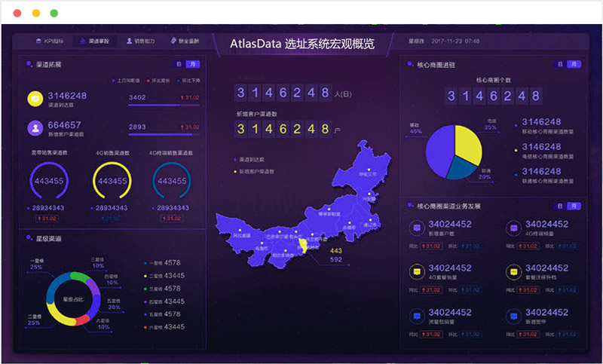Click the 星级渠道 panel title icon

(x=29, y=238)
